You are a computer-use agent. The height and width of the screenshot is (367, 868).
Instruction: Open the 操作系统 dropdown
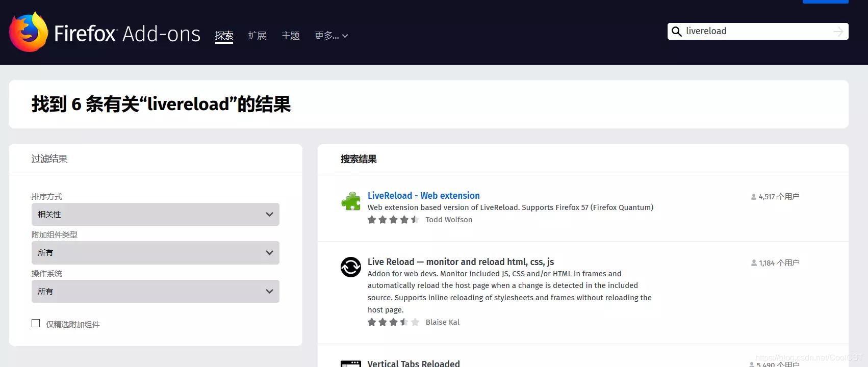(x=156, y=291)
